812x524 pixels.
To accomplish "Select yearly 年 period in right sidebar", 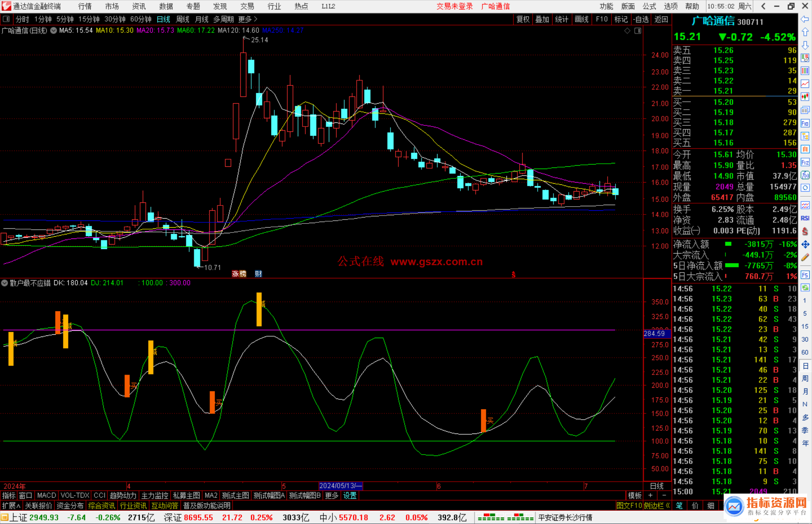I will [805, 443].
